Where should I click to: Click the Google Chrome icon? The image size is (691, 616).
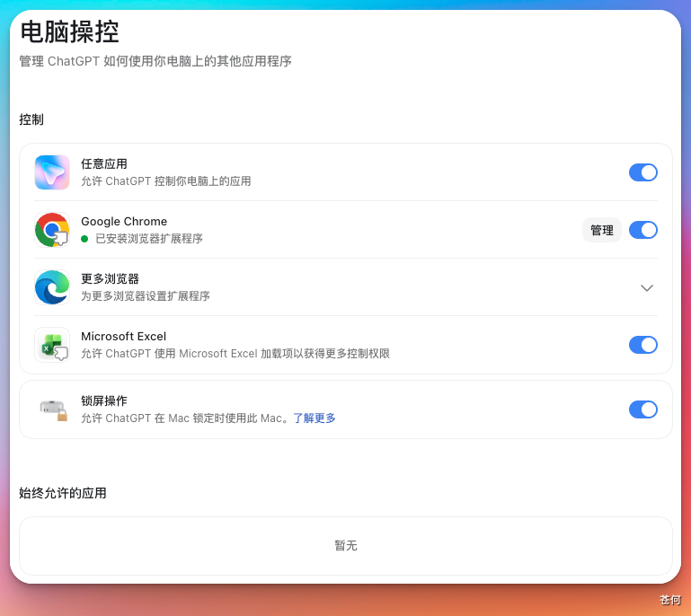pos(52,230)
